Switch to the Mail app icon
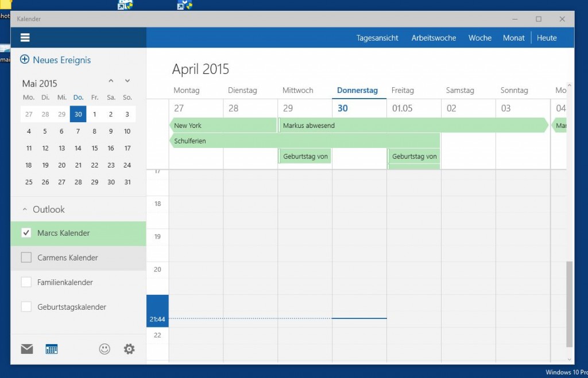588x378 pixels. [27, 349]
